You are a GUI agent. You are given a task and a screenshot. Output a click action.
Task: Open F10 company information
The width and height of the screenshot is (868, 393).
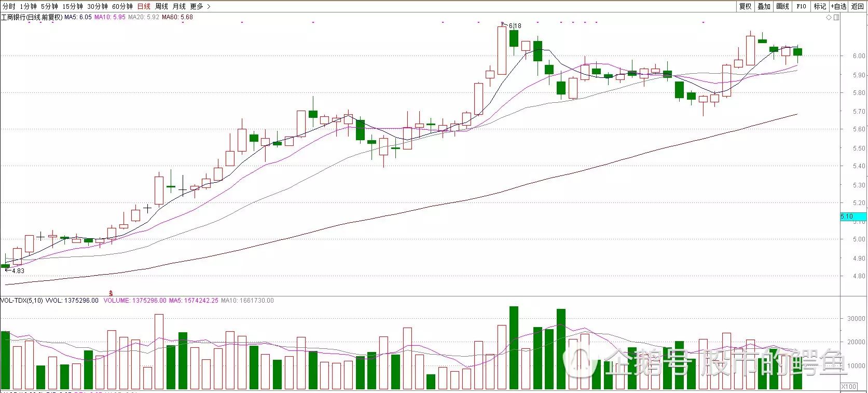pos(801,6)
